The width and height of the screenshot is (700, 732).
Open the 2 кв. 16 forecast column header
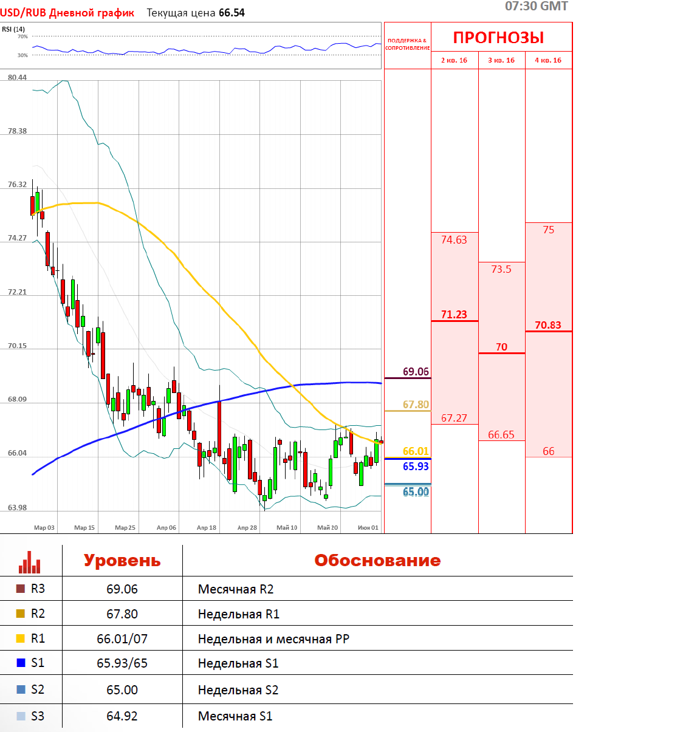pos(455,60)
